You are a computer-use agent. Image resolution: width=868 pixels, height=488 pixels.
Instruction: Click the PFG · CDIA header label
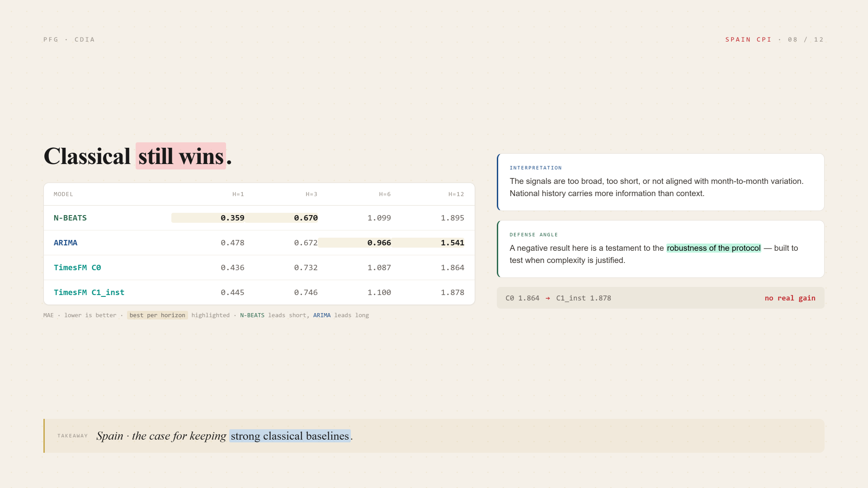[69, 40]
